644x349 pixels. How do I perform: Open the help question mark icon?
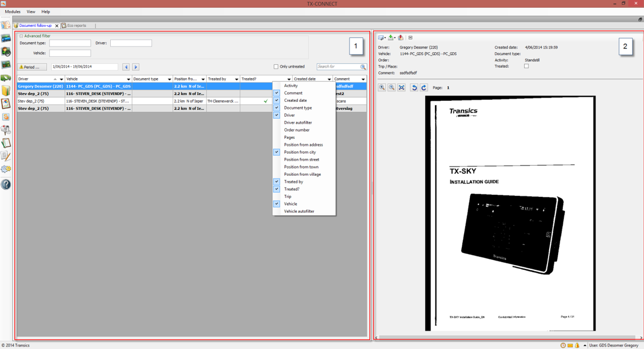tap(6, 185)
